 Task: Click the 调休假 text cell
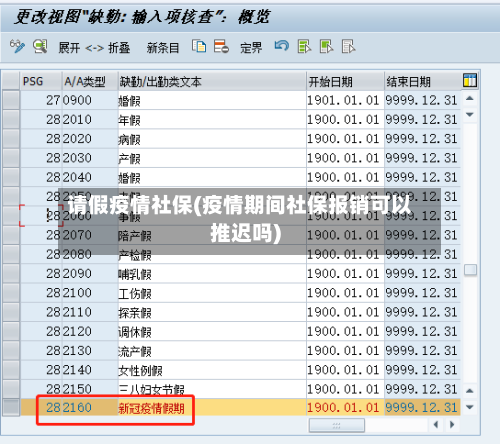click(x=212, y=332)
